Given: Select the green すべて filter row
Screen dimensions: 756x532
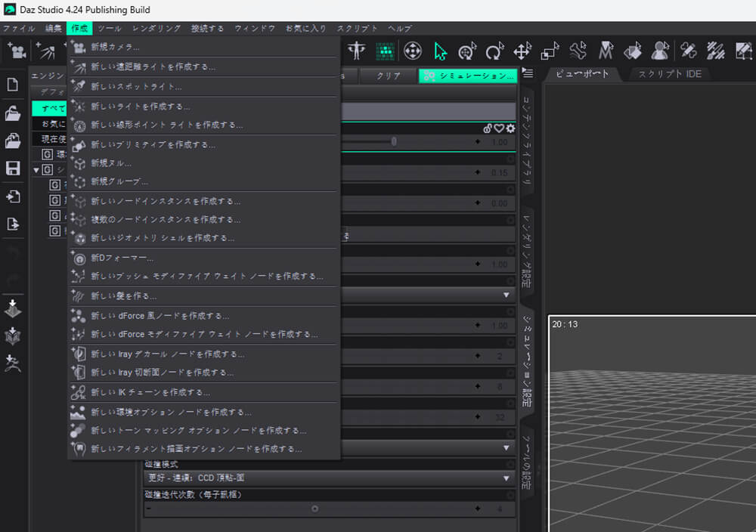Looking at the screenshot, I should pos(49,108).
